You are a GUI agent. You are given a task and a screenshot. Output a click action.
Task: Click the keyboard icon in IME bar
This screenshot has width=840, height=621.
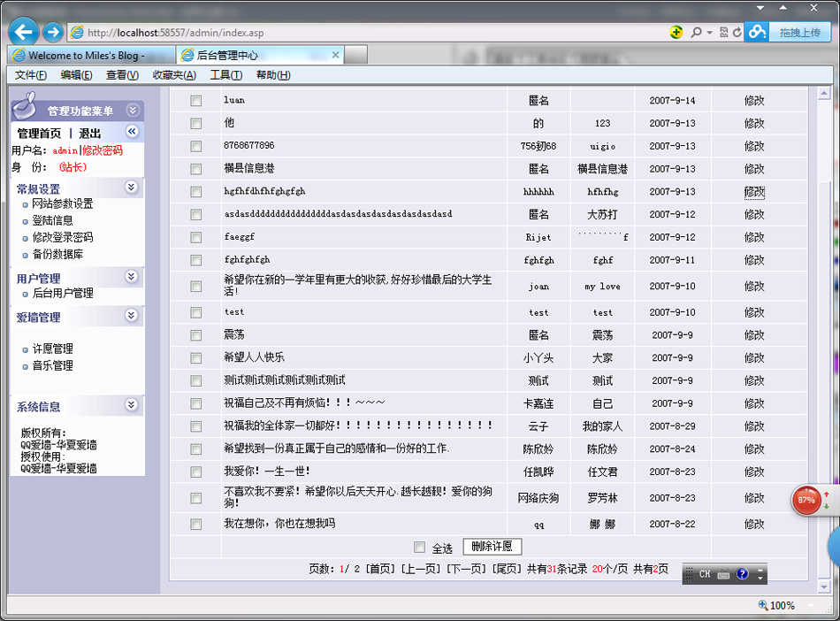723,575
